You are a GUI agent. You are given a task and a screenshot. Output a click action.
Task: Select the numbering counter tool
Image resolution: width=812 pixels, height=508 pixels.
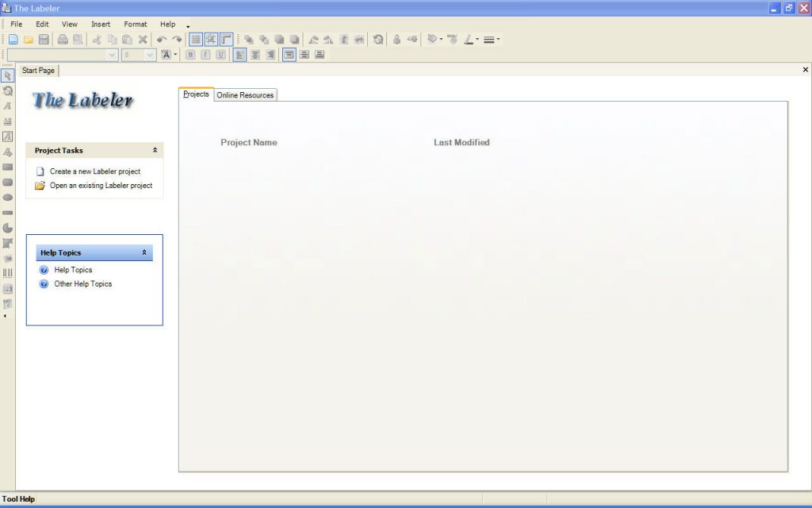pos(7,289)
